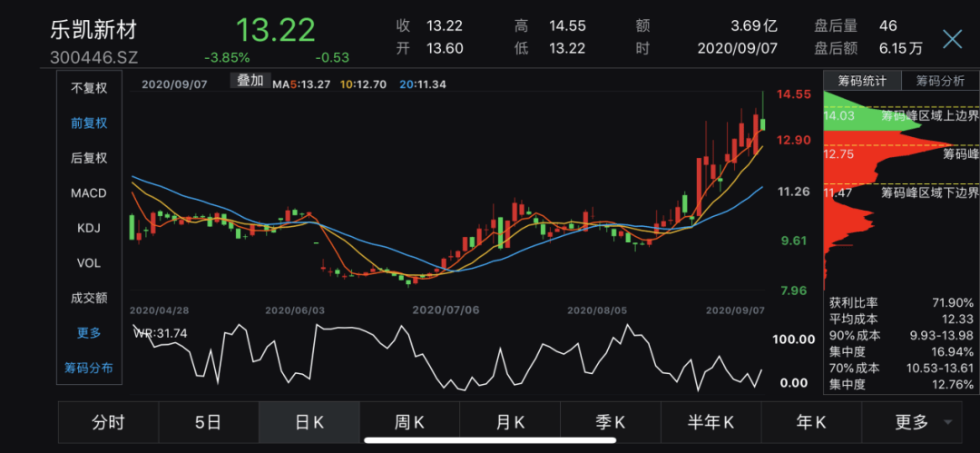Switch to the 5日 chart
The height and width of the screenshot is (453, 980).
[208, 423]
